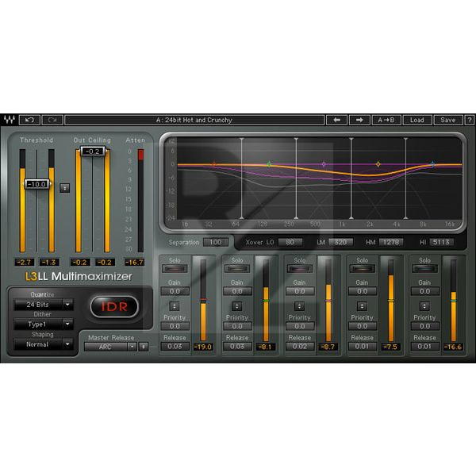This screenshot has width=476, height=476.
Task: Click the Xover LO frequency field 80
Action: coord(290,242)
